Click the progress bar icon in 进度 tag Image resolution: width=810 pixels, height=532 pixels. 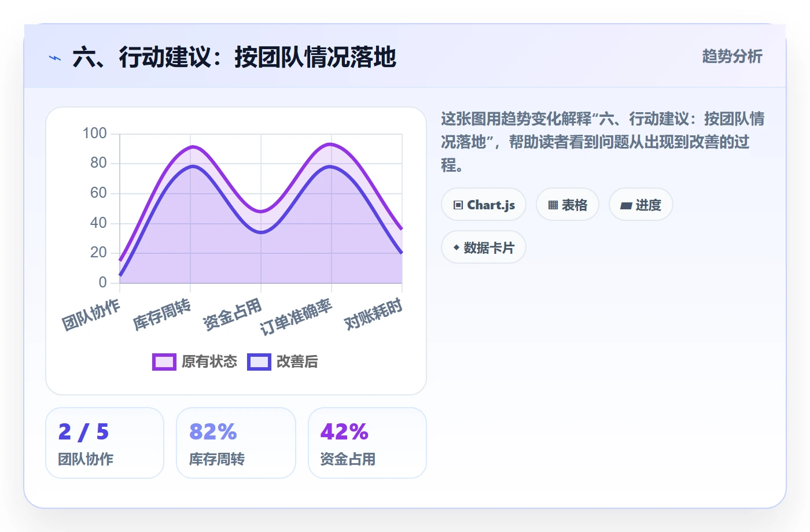(626, 205)
